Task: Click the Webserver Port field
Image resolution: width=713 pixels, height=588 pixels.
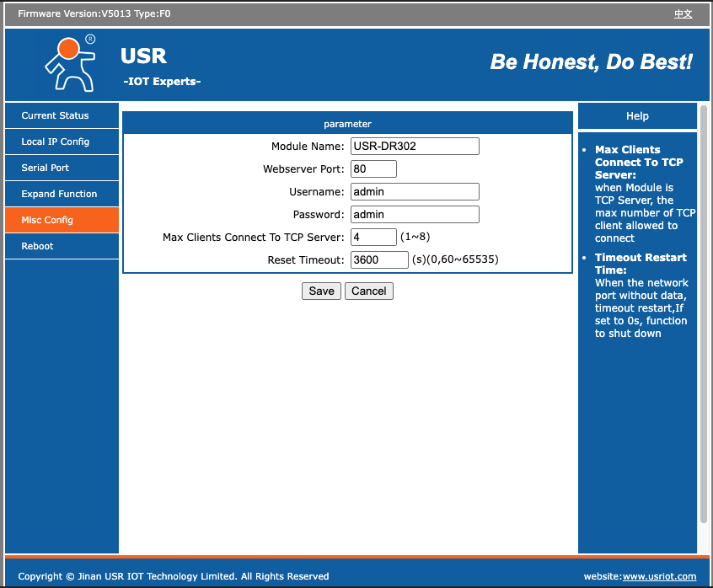Action: (373, 169)
